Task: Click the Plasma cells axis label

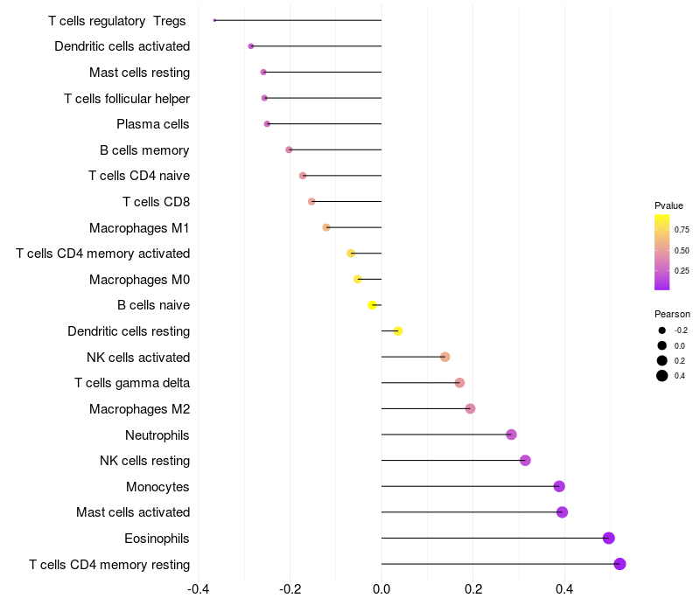Action: (x=152, y=124)
